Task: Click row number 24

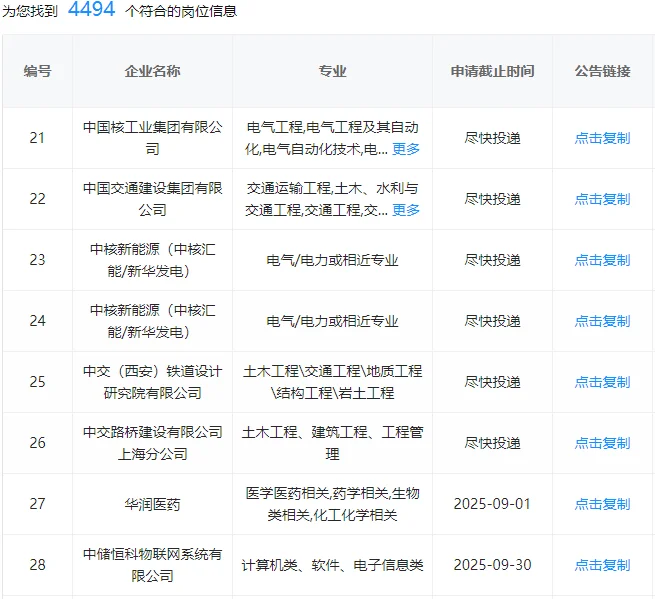Action: (37, 321)
